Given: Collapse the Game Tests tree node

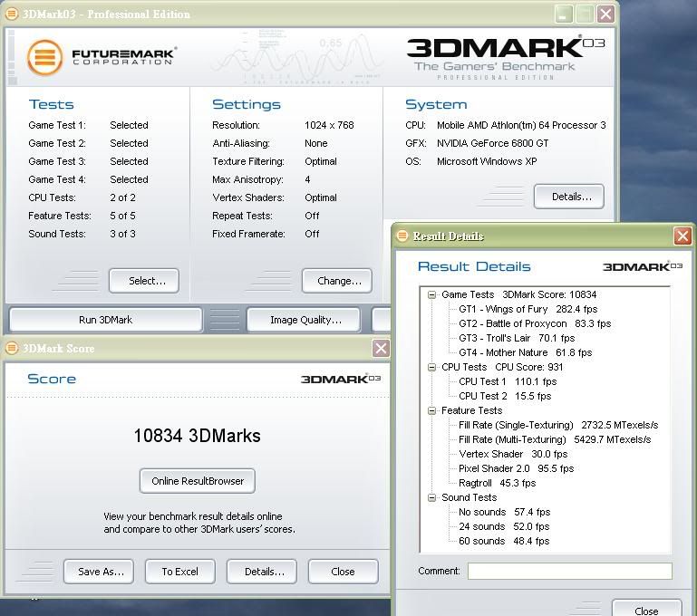Looking at the screenshot, I should (431, 295).
